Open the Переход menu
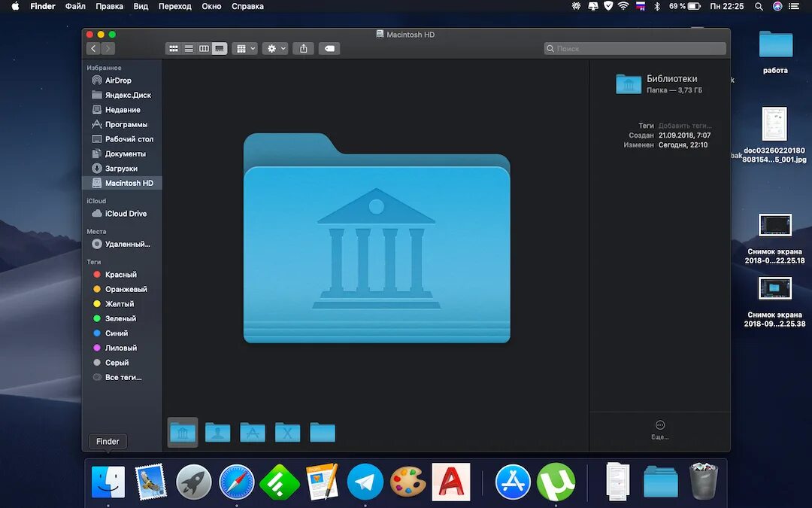The width and height of the screenshot is (812, 508). (x=175, y=6)
